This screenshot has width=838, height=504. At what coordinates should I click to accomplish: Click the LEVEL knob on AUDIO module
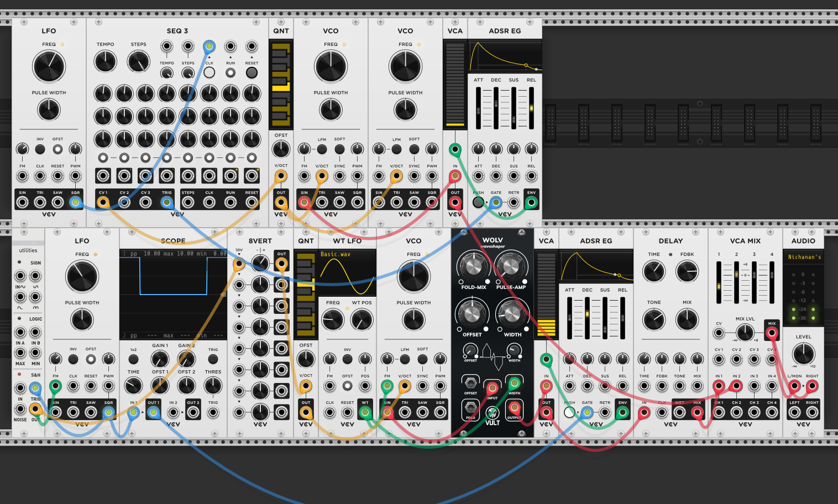coord(803,354)
